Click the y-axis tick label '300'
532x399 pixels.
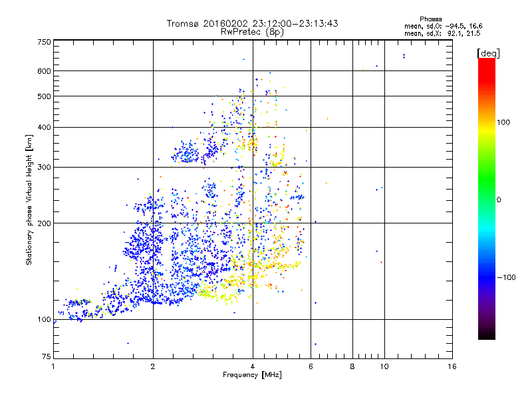pos(44,168)
